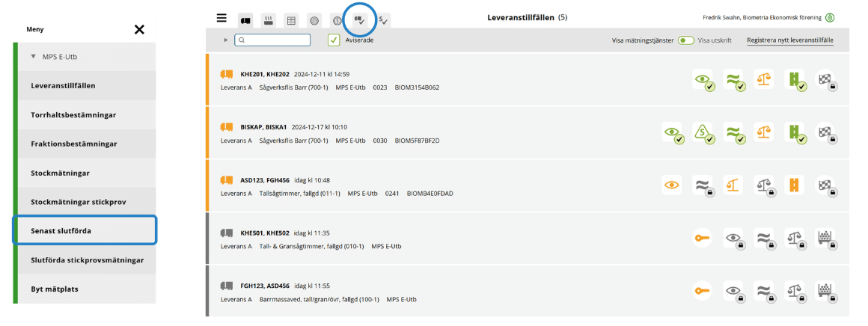Open the dry-content (steam tray) toolbar tab

tap(269, 20)
